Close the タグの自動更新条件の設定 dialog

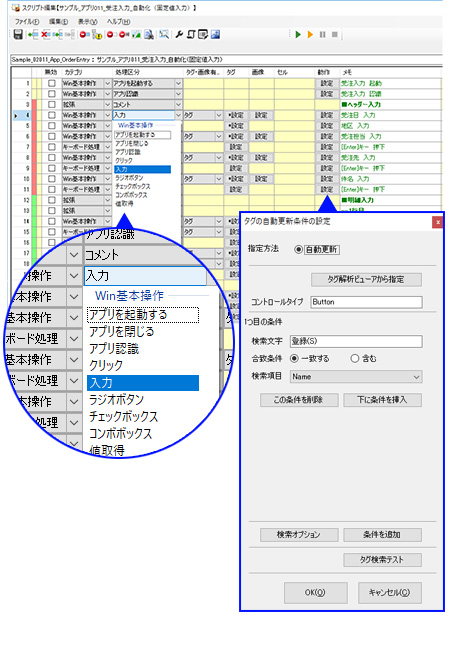pos(438,222)
